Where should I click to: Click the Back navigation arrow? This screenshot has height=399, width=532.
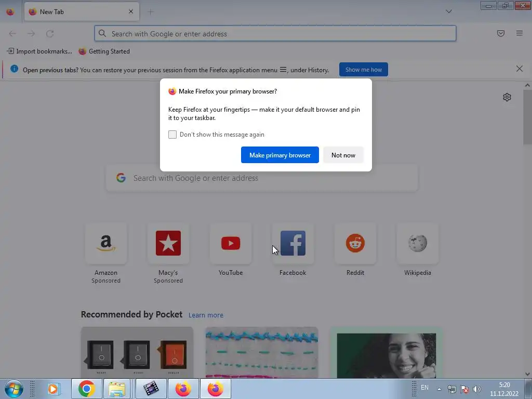12,34
